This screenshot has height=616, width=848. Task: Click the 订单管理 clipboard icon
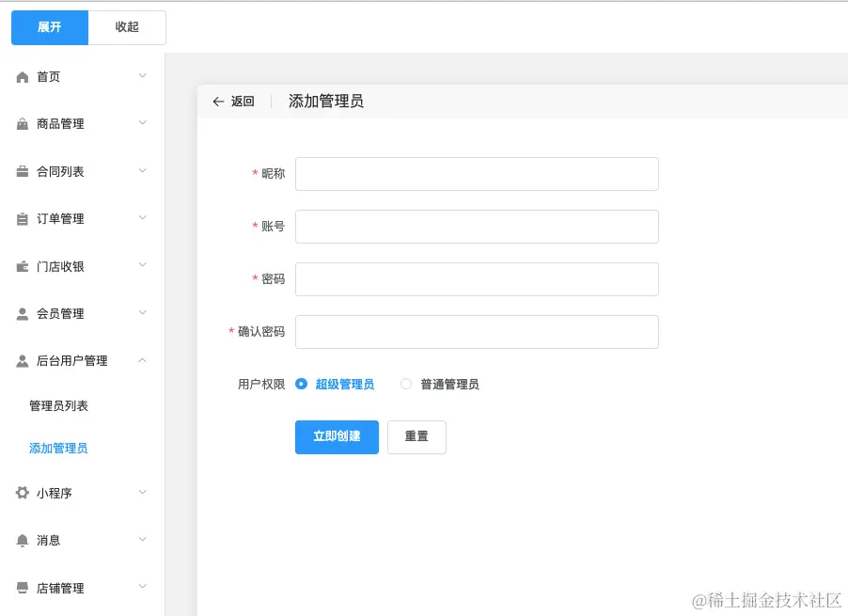pyautogui.click(x=23, y=219)
